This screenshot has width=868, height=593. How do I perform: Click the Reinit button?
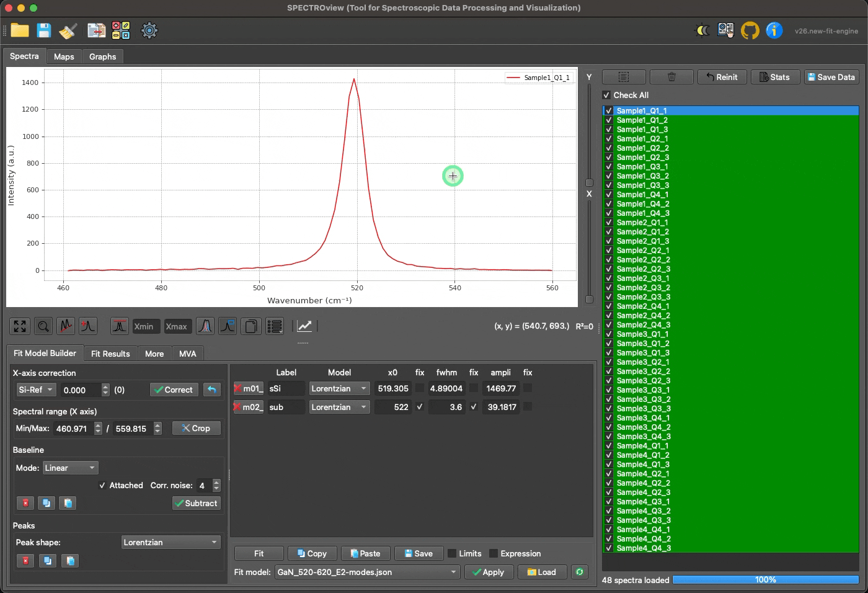pyautogui.click(x=722, y=77)
